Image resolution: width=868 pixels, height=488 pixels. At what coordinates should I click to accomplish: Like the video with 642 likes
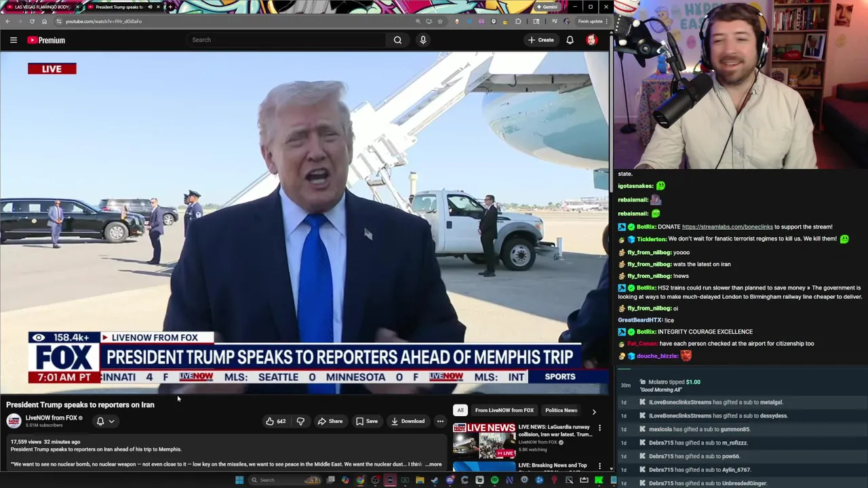pyautogui.click(x=276, y=421)
